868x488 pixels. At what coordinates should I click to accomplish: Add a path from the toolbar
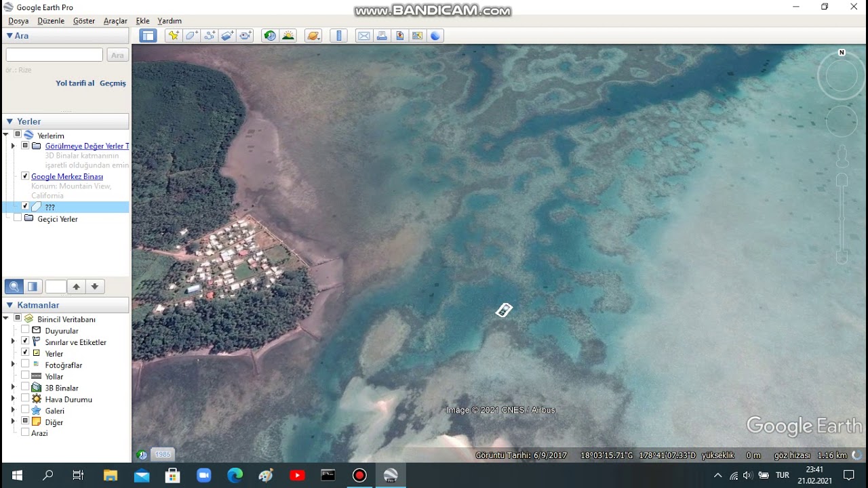209,36
